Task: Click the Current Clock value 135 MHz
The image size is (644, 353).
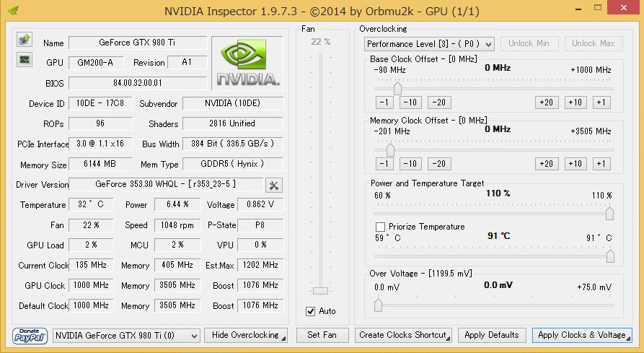Action: [91, 265]
